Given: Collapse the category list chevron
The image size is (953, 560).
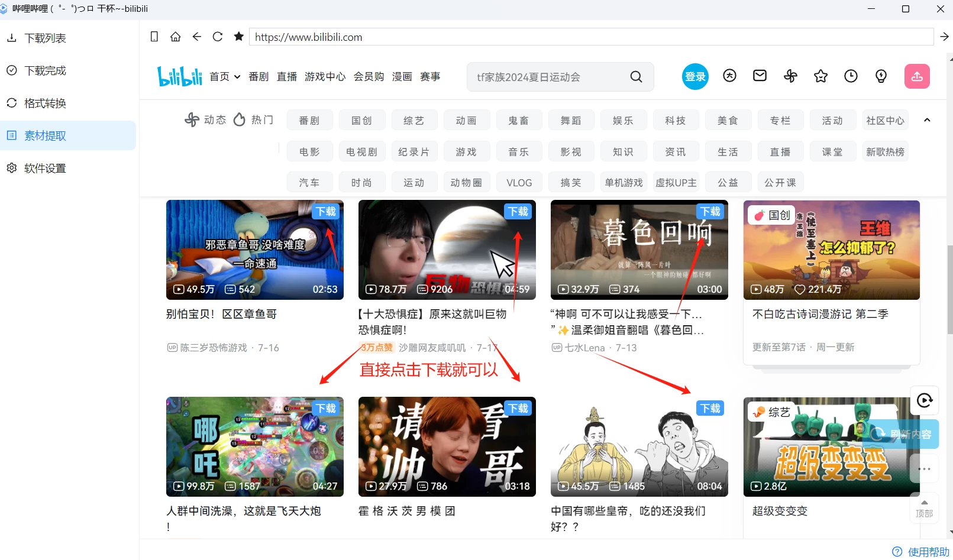Looking at the screenshot, I should tap(927, 120).
